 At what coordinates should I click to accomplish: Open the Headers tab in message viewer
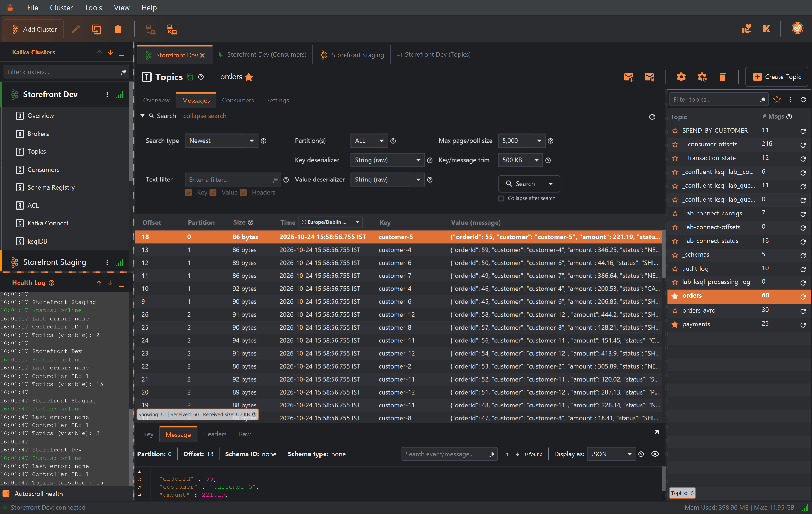(x=215, y=434)
